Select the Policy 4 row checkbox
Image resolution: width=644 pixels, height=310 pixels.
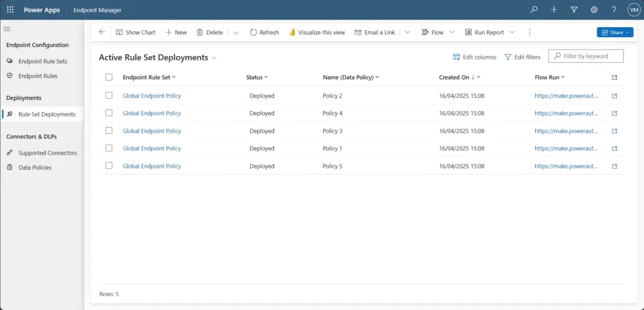109,113
